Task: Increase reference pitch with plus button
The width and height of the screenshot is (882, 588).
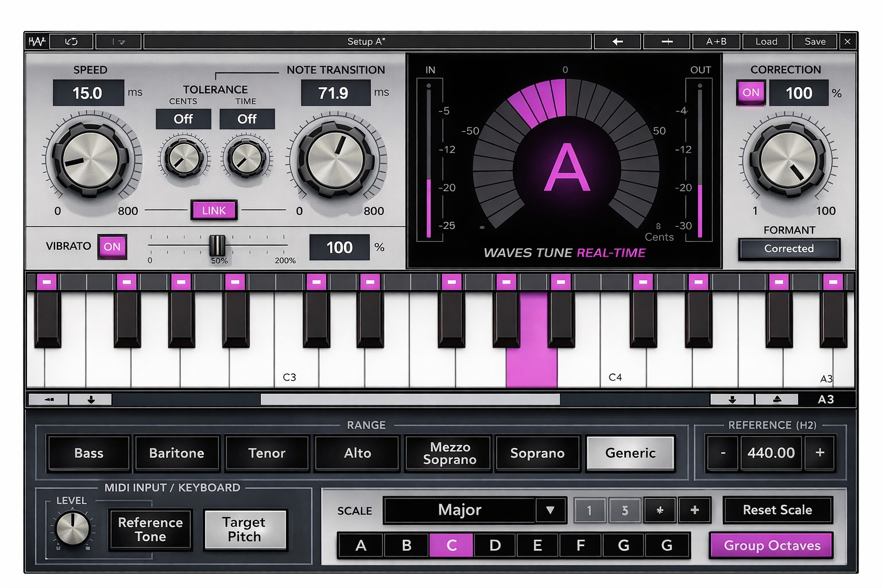Action: click(820, 452)
